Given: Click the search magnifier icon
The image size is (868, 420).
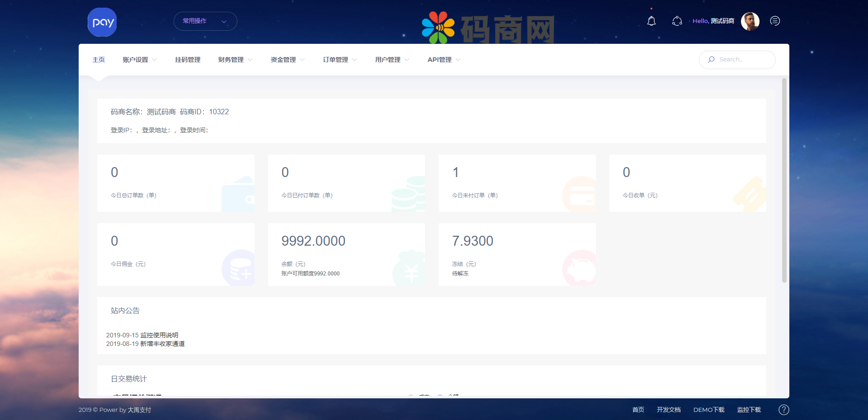Looking at the screenshot, I should [x=711, y=60].
